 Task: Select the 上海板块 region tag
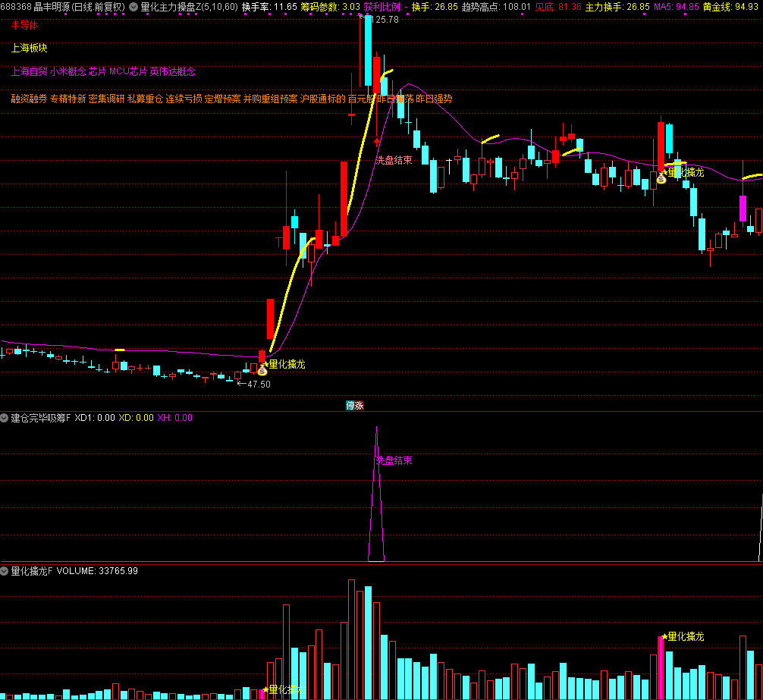click(29, 48)
